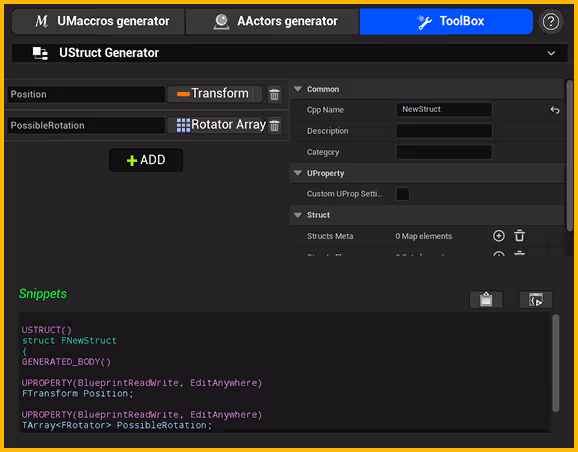Click the generate code file icon
This screenshot has width=578, height=452.
(536, 299)
